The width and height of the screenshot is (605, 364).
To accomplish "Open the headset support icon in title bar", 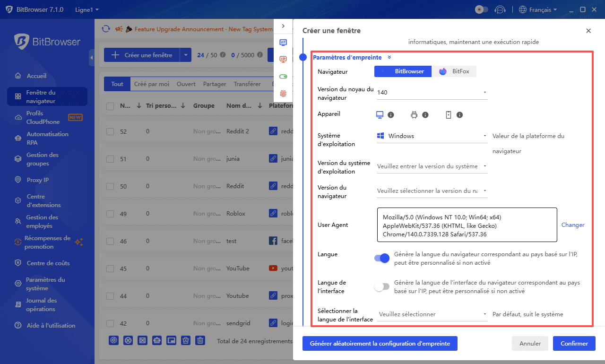I will (x=500, y=9).
